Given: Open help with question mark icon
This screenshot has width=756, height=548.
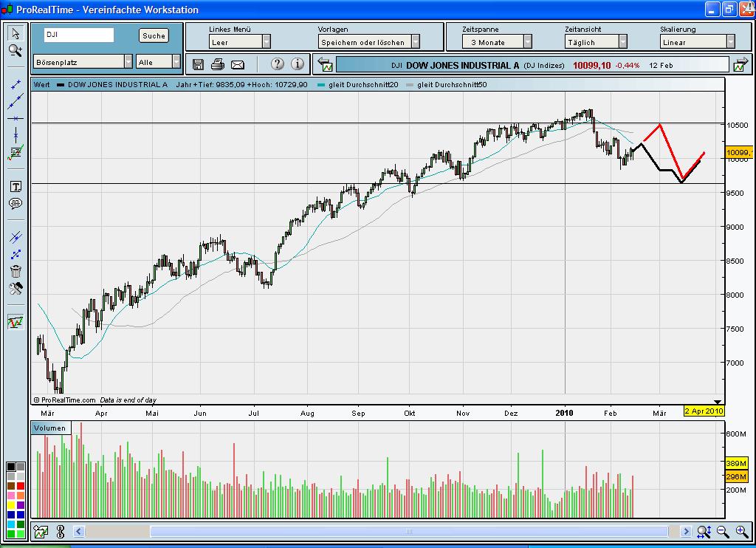Looking at the screenshot, I should click(278, 64).
